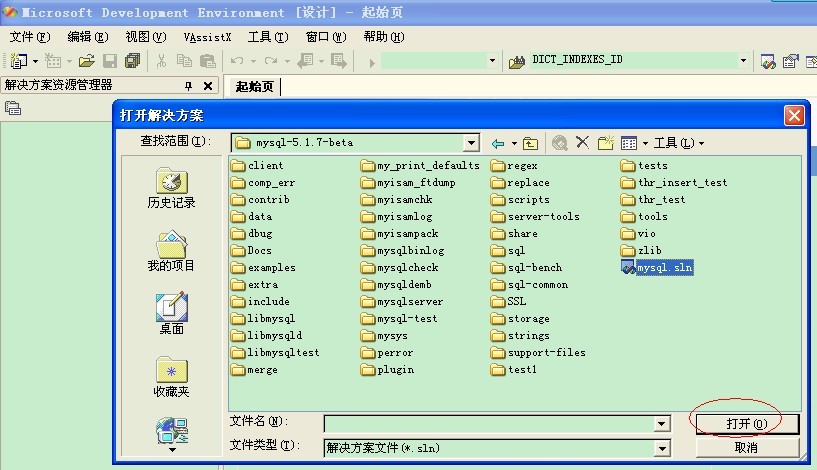The height and width of the screenshot is (470, 817).
Task: Open the 工具(L) dropdown in dialog
Action: click(679, 143)
